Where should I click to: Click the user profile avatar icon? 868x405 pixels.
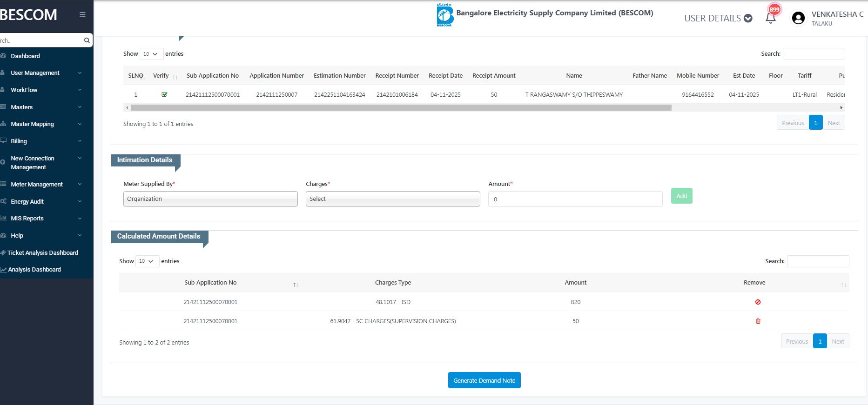tap(798, 18)
